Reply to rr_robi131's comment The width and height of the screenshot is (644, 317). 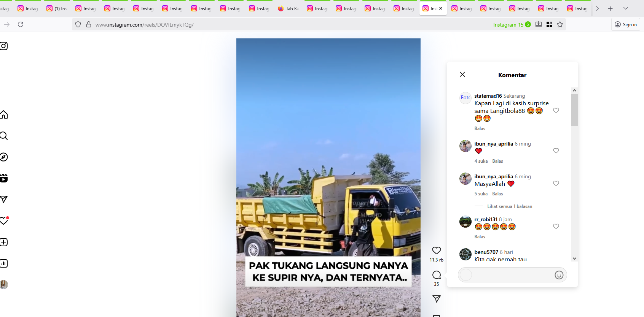[480, 237]
